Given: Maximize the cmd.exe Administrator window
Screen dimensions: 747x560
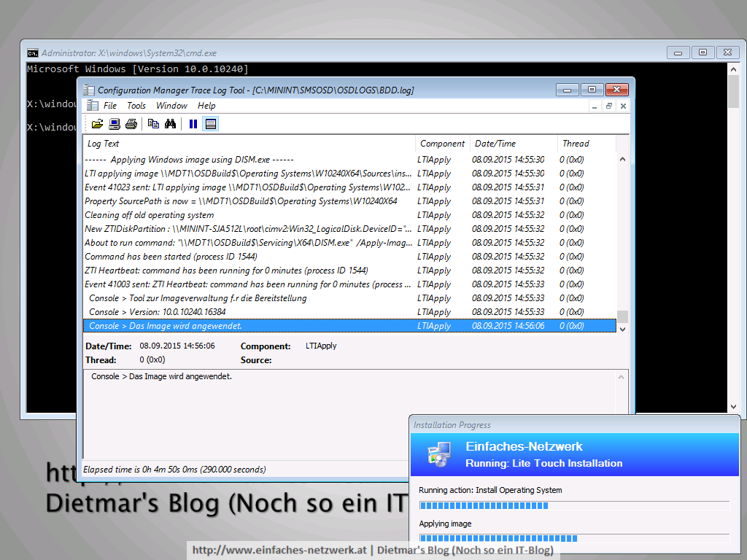Looking at the screenshot, I should point(703,52).
